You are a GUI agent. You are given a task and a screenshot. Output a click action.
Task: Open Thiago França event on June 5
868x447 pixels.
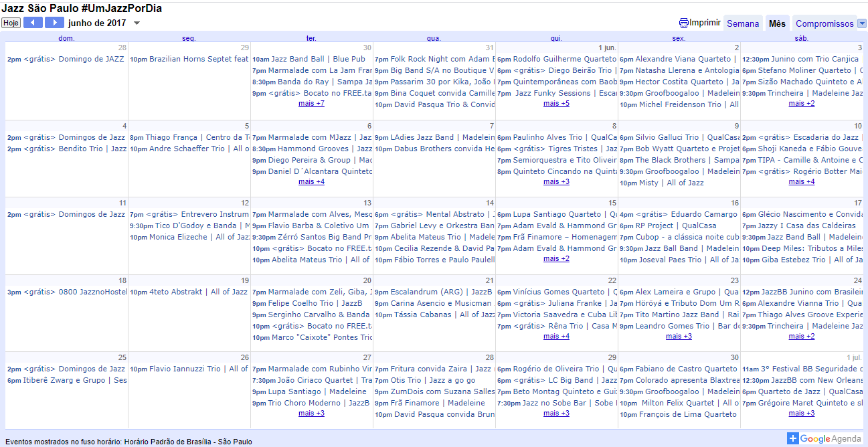[x=189, y=138]
